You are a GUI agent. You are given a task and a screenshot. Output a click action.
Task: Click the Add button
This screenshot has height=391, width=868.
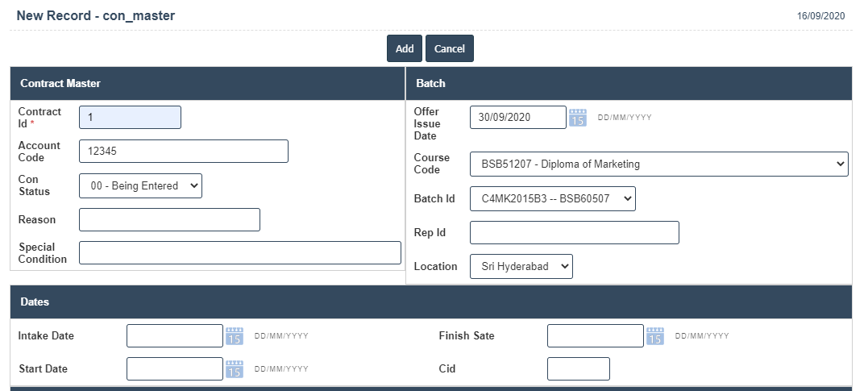tap(405, 48)
